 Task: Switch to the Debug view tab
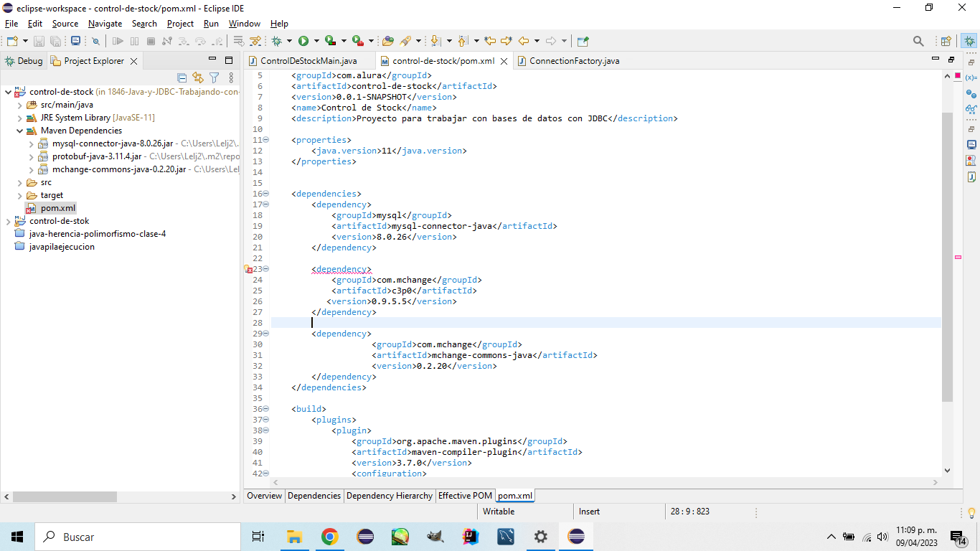pyautogui.click(x=24, y=61)
